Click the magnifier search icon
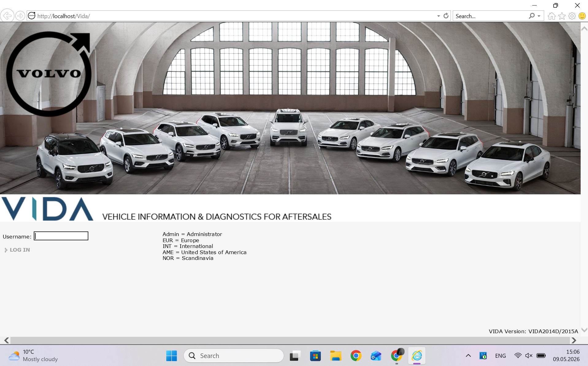This screenshot has height=366, width=588. [532, 16]
